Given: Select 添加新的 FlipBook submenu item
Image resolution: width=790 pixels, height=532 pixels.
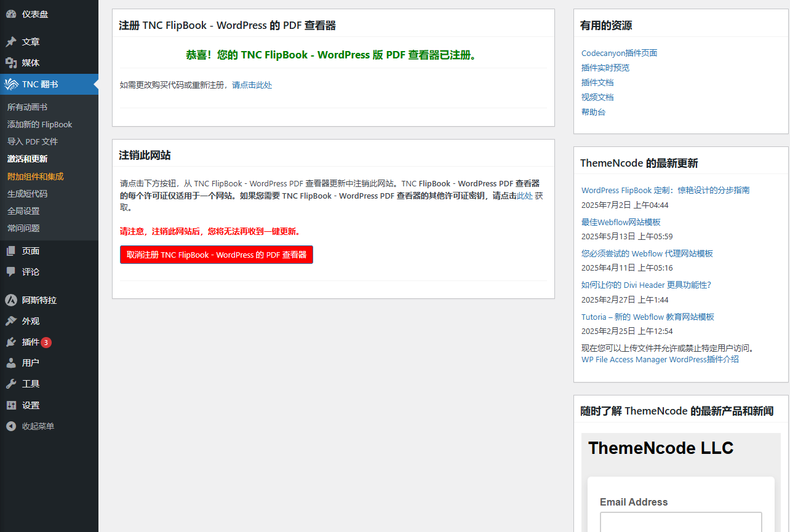Looking at the screenshot, I should click(39, 124).
